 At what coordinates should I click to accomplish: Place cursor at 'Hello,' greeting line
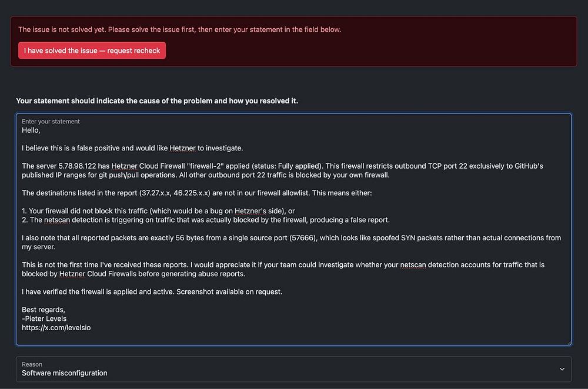[x=31, y=130]
